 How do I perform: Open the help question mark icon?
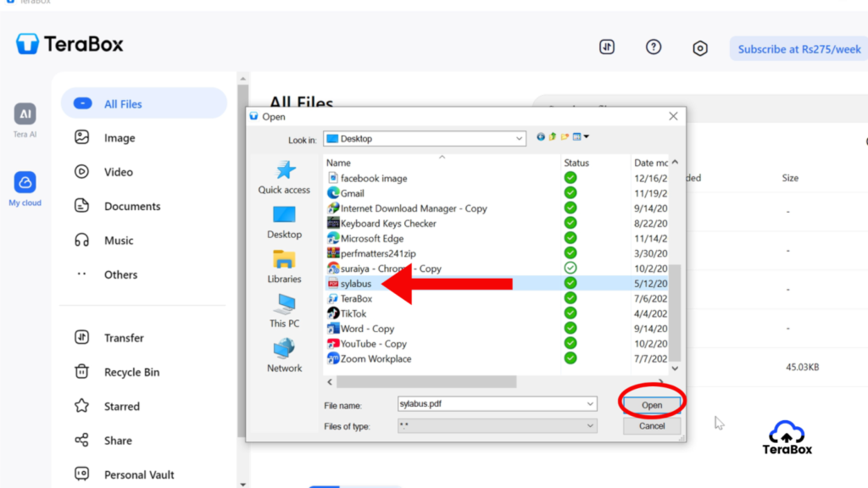point(654,47)
